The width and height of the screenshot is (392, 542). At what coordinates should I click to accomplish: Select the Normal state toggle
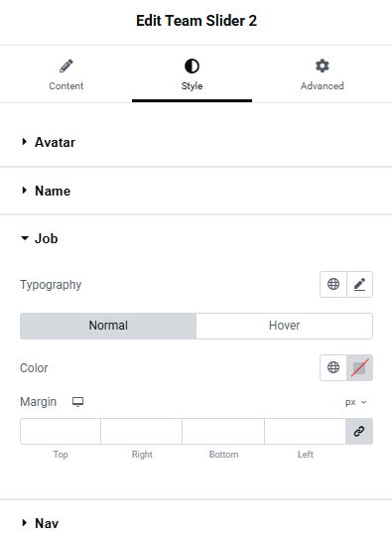[x=108, y=326]
